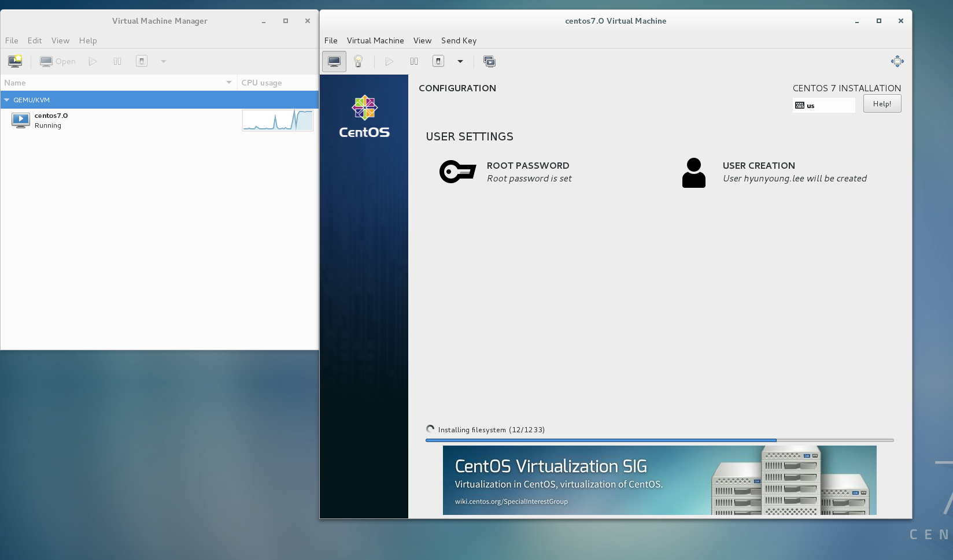Click the CONFIGURATION heading text

[457, 88]
